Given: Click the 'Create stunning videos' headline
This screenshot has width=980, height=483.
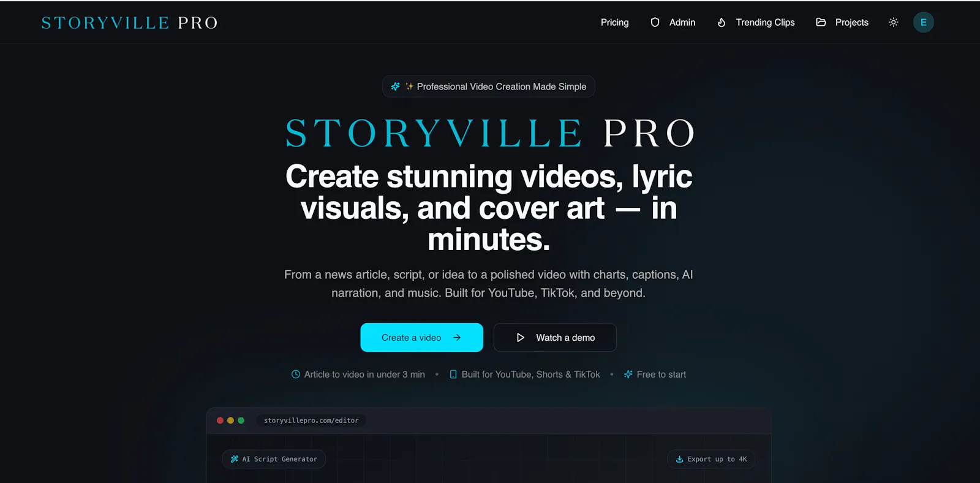Looking at the screenshot, I should [x=489, y=207].
